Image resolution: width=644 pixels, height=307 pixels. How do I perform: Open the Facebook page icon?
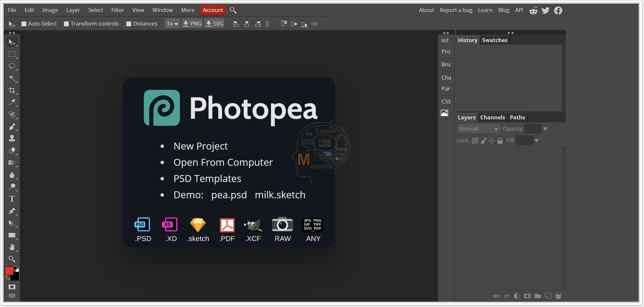[558, 10]
